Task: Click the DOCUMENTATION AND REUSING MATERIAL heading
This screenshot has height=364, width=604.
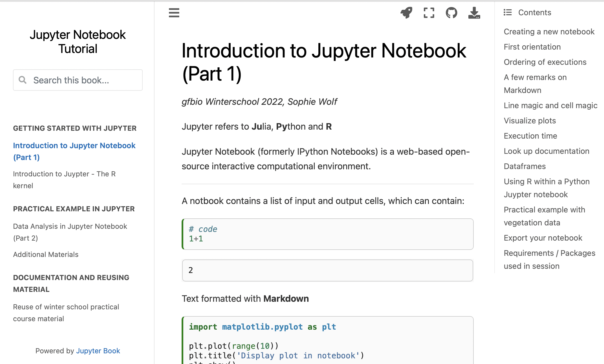Action: coord(71,283)
